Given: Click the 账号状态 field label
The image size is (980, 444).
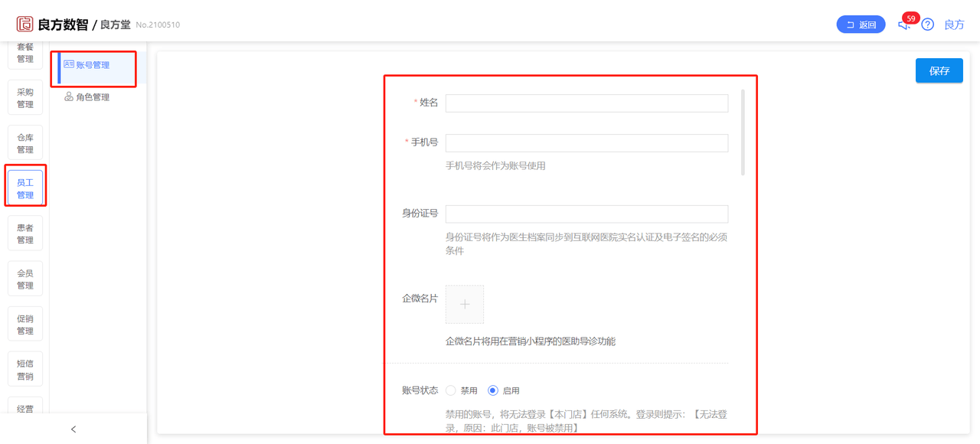Looking at the screenshot, I should (x=420, y=390).
